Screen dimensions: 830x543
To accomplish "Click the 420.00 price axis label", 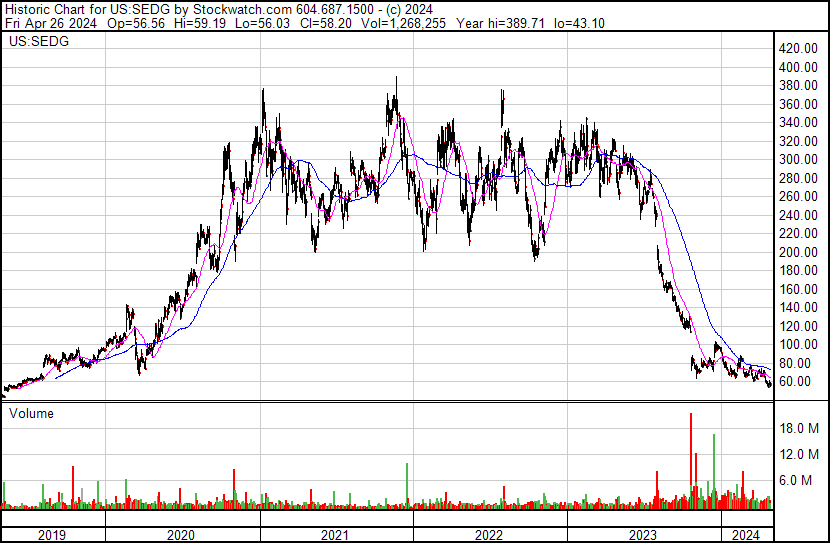I will [800, 48].
